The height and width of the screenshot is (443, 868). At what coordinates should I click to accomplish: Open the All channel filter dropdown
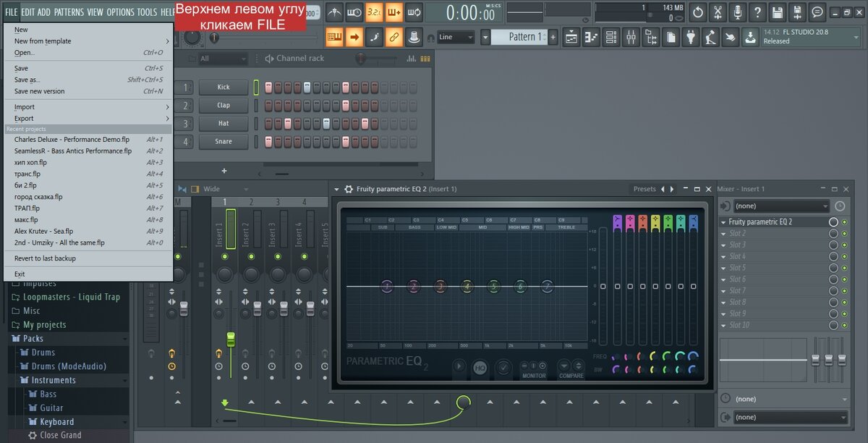click(223, 59)
